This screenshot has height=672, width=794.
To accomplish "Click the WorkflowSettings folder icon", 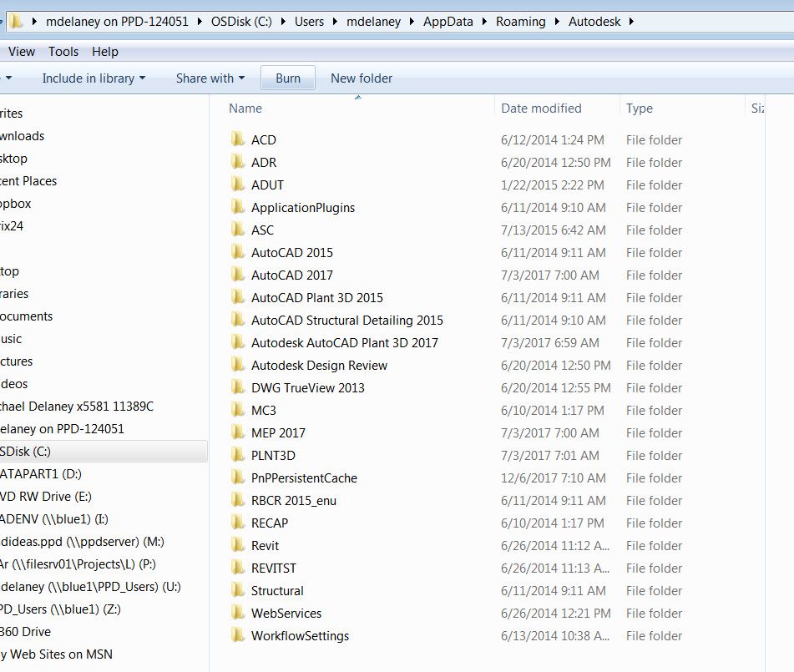I will pyautogui.click(x=237, y=635).
